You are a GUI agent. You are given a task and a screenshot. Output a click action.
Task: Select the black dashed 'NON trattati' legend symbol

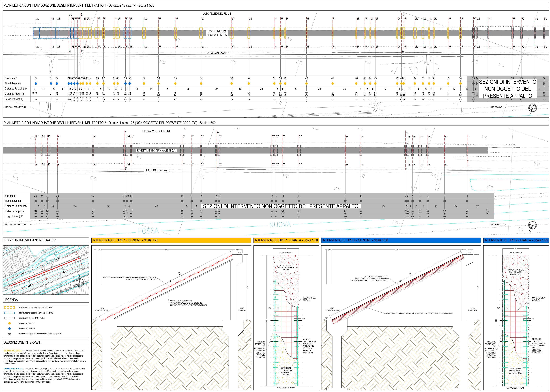(x=10, y=318)
